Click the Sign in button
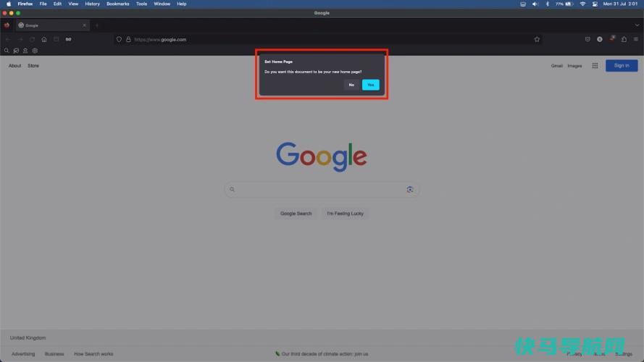This screenshot has width=644, height=362. pos(622,66)
